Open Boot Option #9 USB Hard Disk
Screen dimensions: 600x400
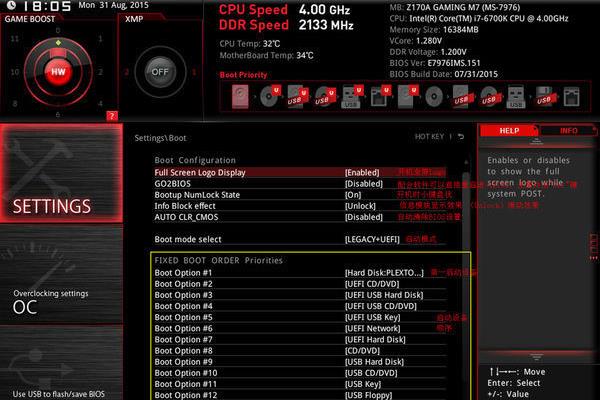coord(374,362)
